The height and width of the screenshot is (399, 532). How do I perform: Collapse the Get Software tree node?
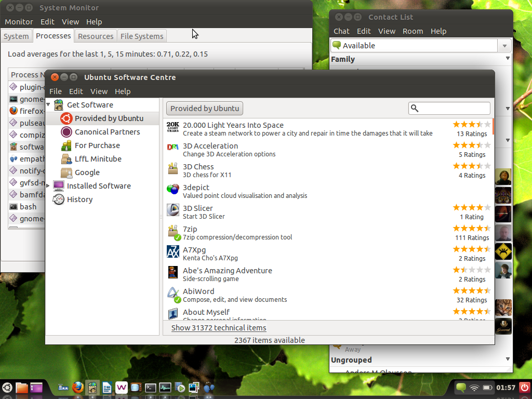click(48, 104)
